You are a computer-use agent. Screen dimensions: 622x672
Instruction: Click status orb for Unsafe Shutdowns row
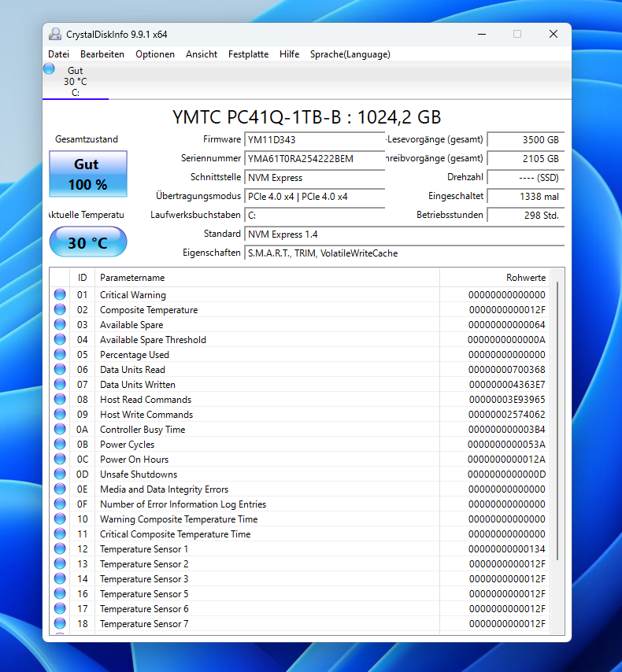click(60, 474)
